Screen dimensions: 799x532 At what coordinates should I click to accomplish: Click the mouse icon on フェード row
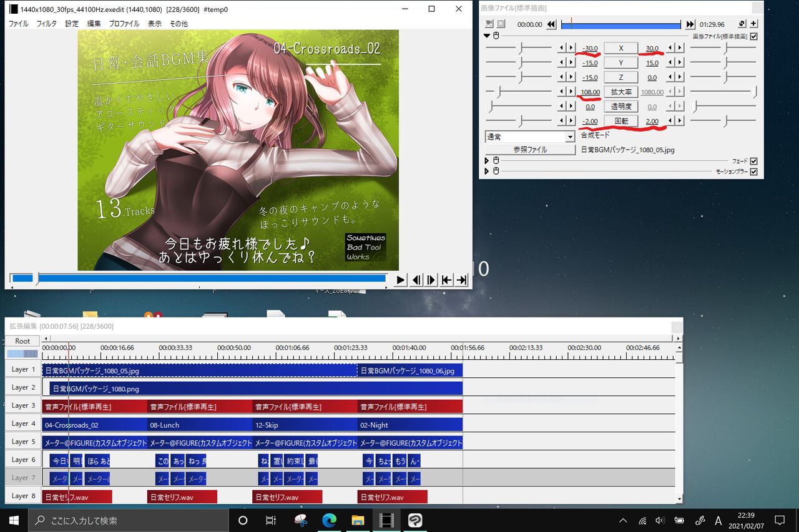pyautogui.click(x=496, y=161)
